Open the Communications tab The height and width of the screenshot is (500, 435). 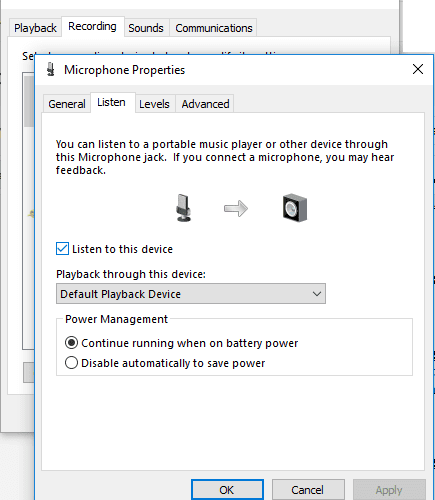[214, 28]
